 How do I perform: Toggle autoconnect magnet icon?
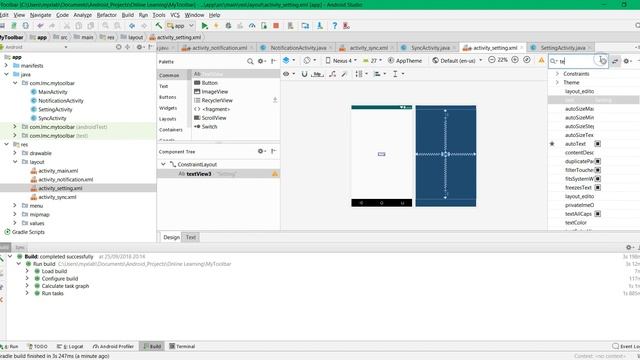pyautogui.click(x=304, y=74)
